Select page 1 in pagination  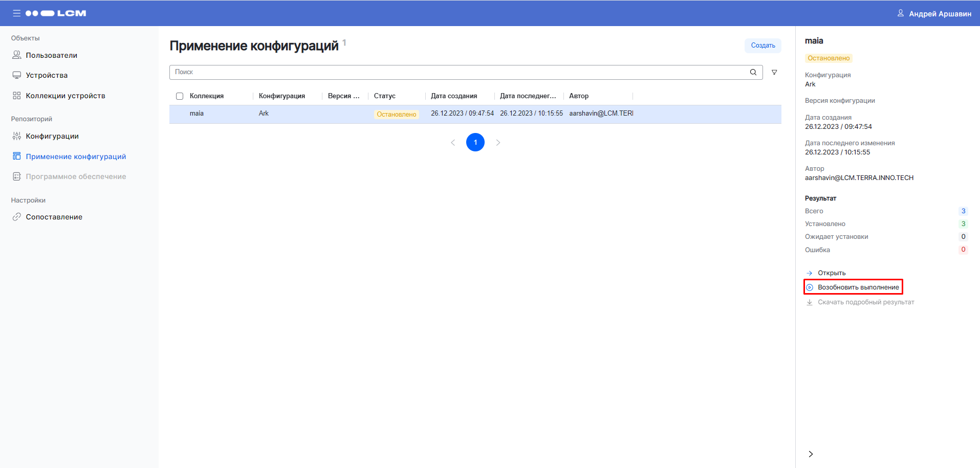click(x=475, y=142)
